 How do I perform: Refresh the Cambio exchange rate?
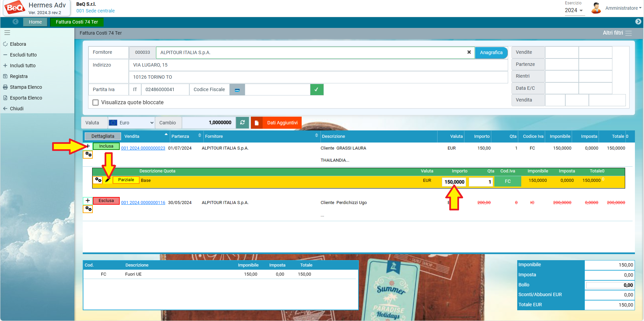click(x=242, y=123)
